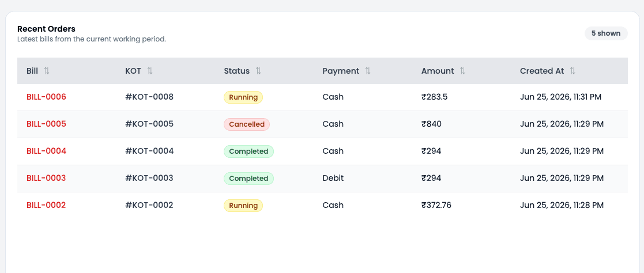The width and height of the screenshot is (644, 273).
Task: Select #KOT-0005 cell
Action: tap(149, 124)
